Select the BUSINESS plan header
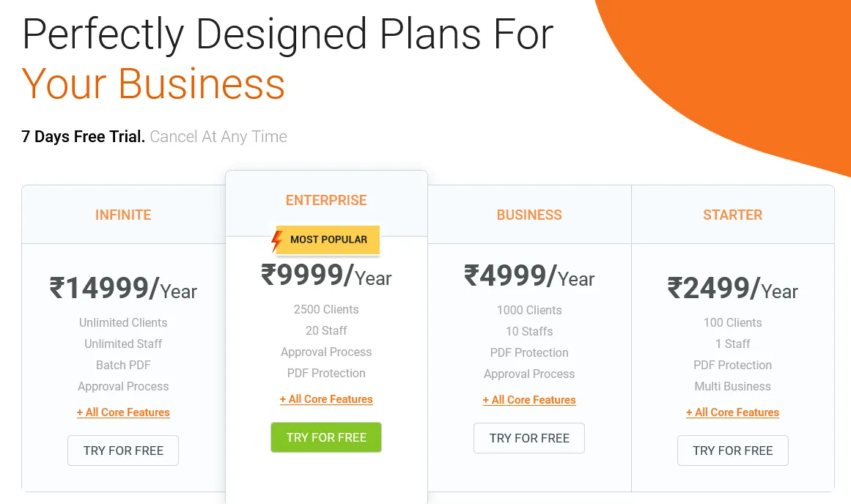 [529, 215]
